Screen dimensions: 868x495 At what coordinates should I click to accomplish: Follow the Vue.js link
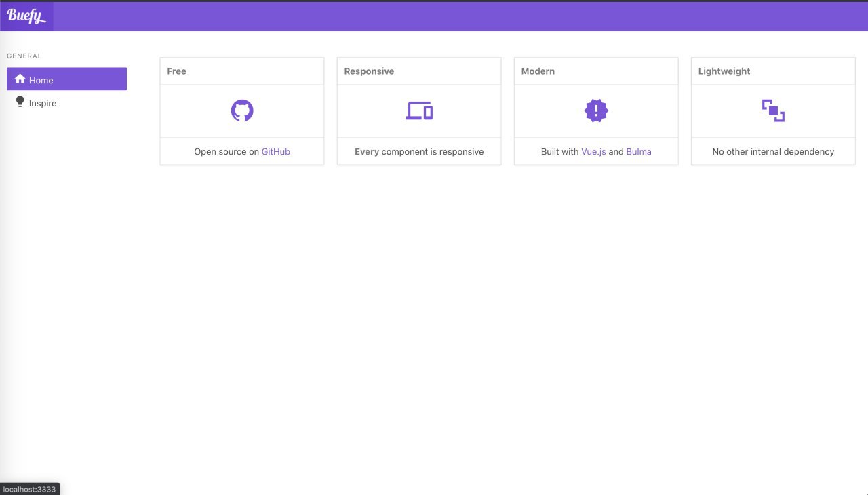coord(593,152)
